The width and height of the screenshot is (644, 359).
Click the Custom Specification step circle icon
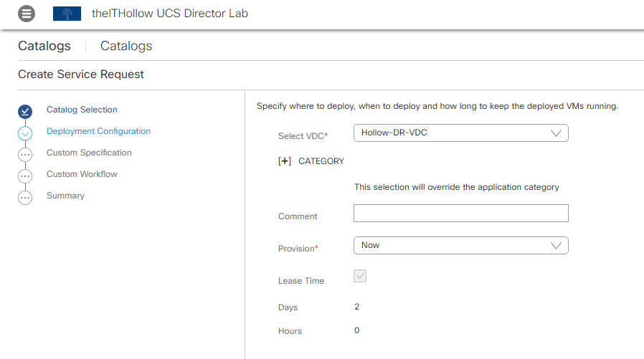[25, 155]
